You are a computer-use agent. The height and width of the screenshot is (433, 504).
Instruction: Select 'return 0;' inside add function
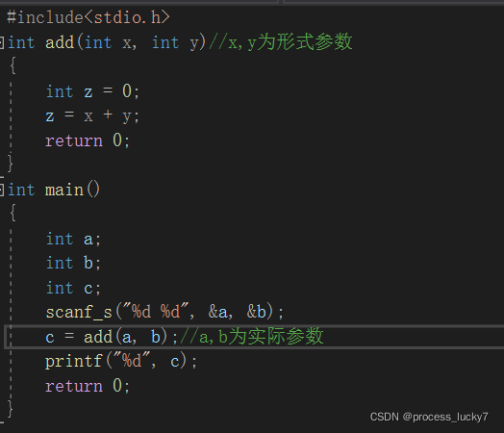pos(88,140)
